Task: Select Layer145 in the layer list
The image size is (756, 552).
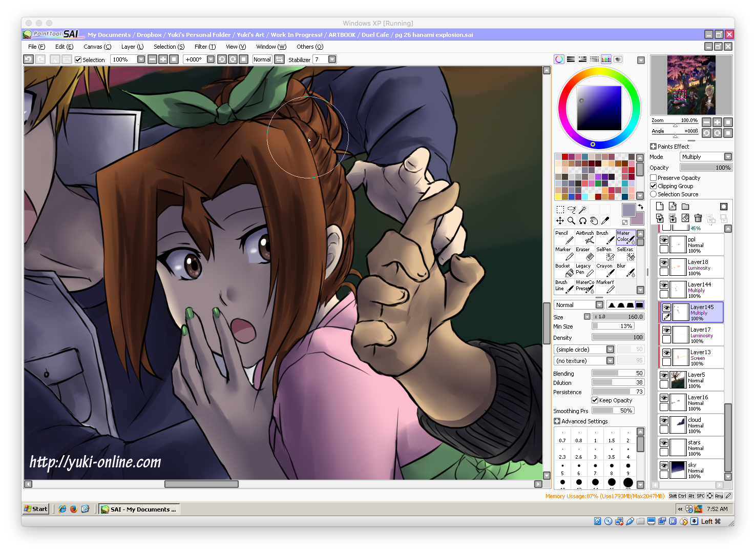Action: tap(691, 312)
